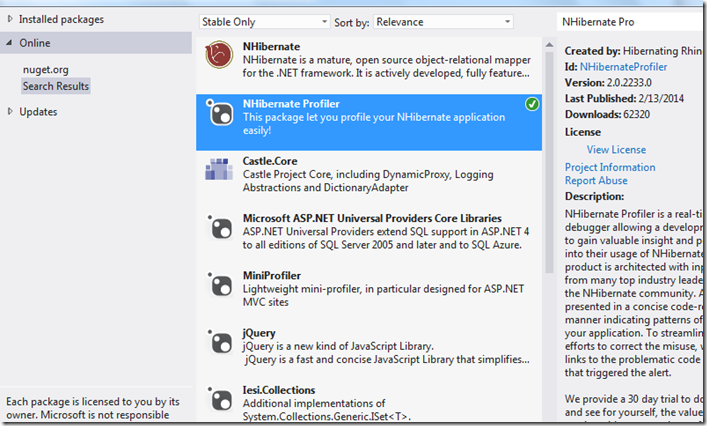Click the License heading in details pane
The height and width of the screenshot is (426, 707).
(x=583, y=132)
